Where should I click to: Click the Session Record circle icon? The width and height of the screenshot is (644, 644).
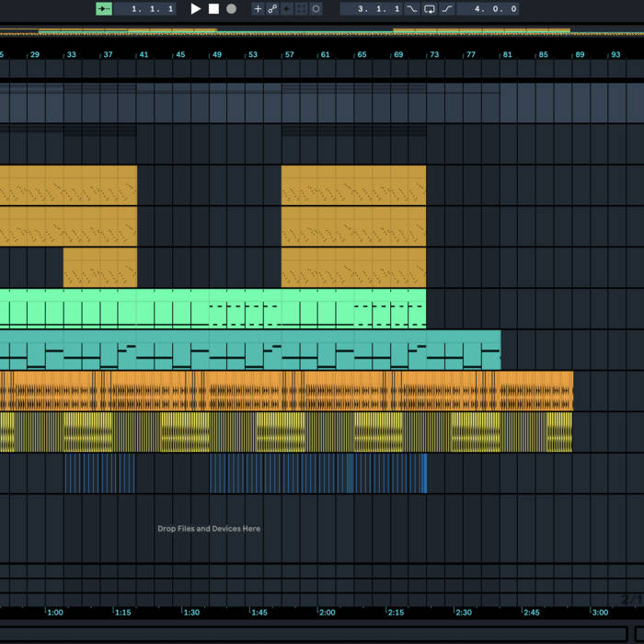316,9
